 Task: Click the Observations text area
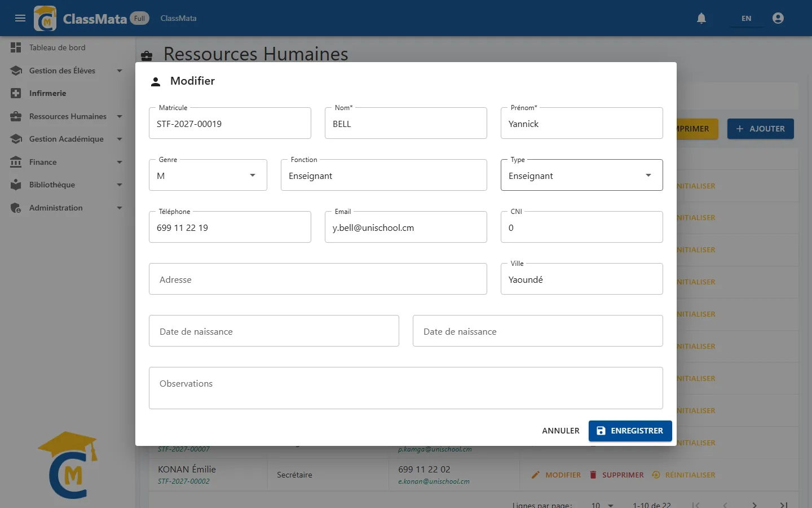tap(406, 388)
